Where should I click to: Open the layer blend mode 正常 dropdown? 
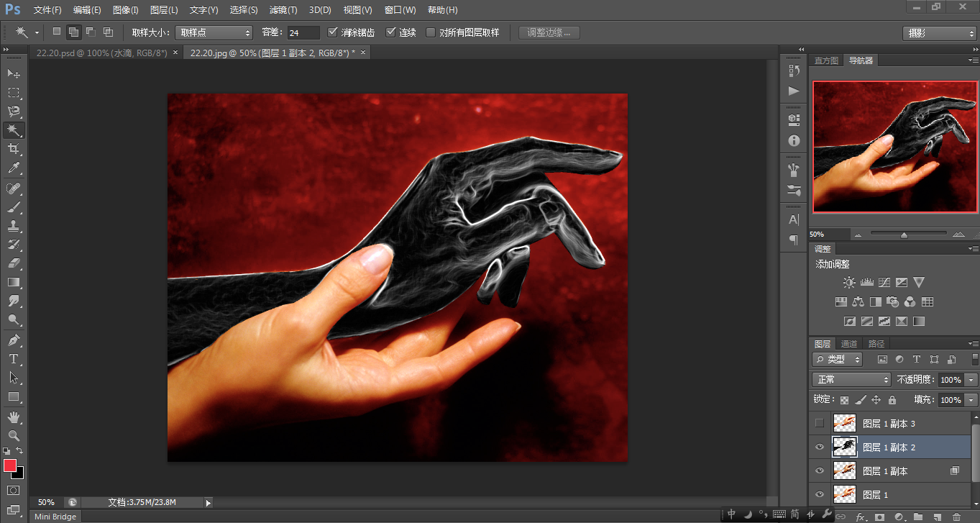851,379
